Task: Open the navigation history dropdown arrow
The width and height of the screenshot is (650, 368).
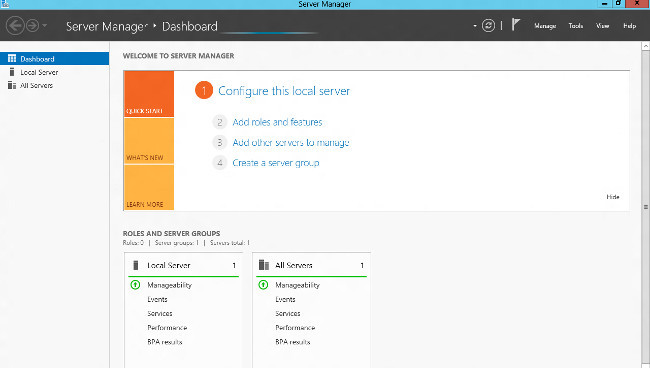Action: coord(44,26)
